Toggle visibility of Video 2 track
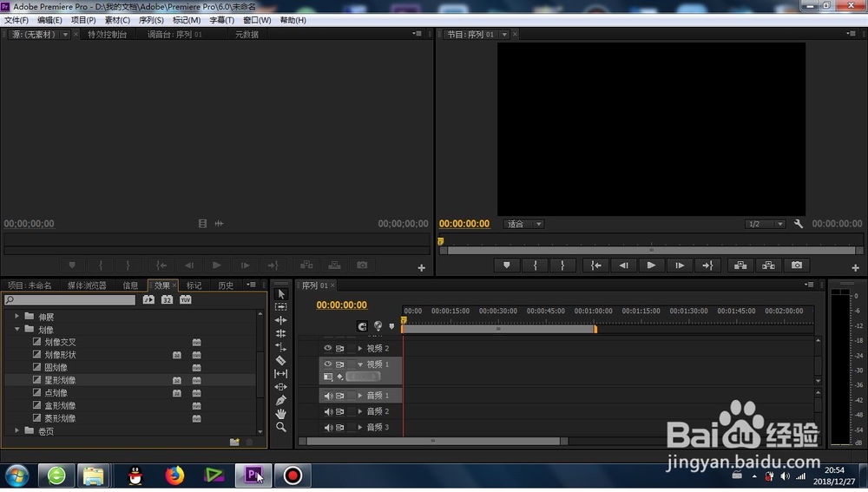Image resolution: width=868 pixels, height=492 pixels. tap(328, 348)
